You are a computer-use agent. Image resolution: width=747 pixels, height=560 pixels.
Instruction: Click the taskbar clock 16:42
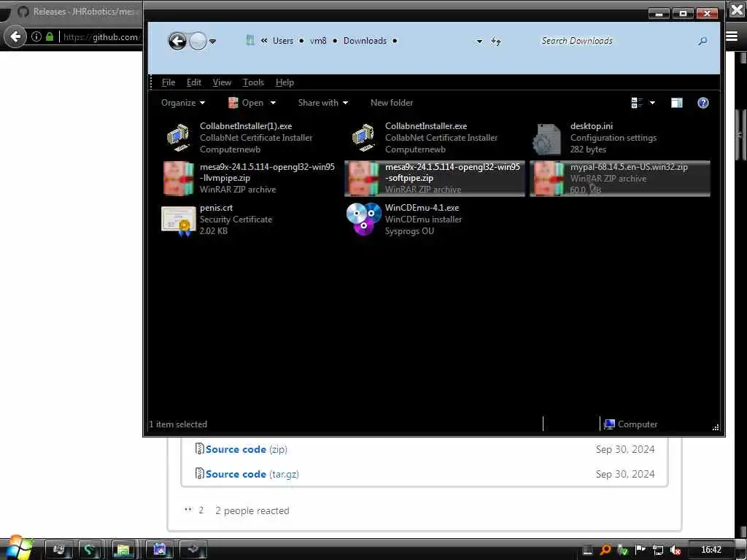(711, 550)
